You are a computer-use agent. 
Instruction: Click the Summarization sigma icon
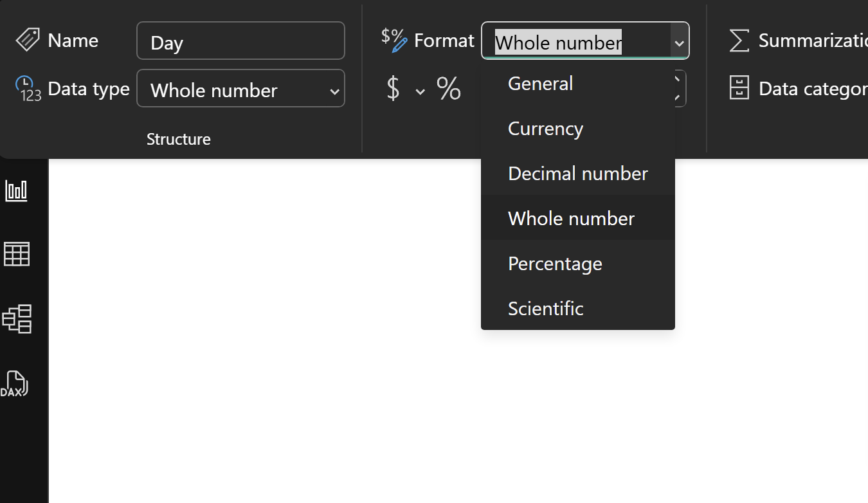tap(739, 41)
